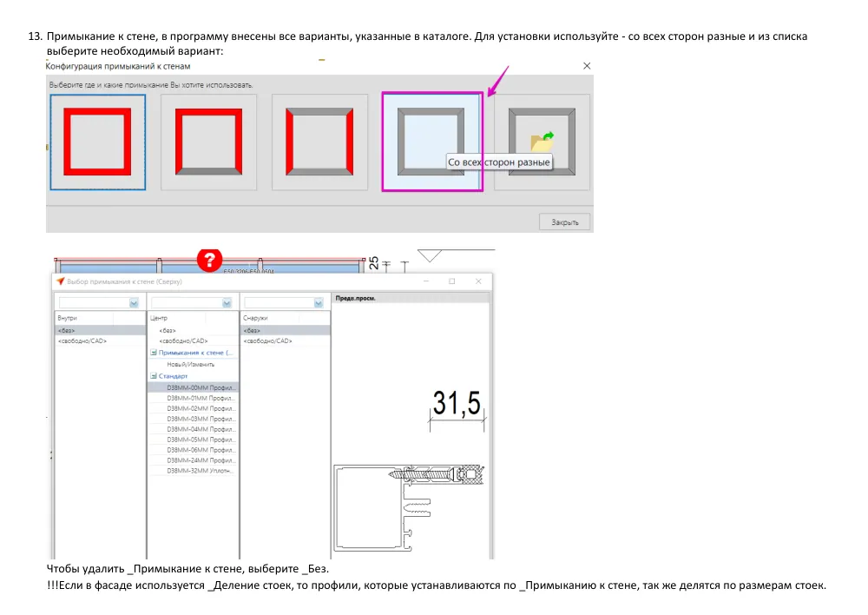Image resolution: width=868 pixels, height=615 pixels.
Task: Click the orange arrow icon in the dialog title
Action: coord(61,281)
